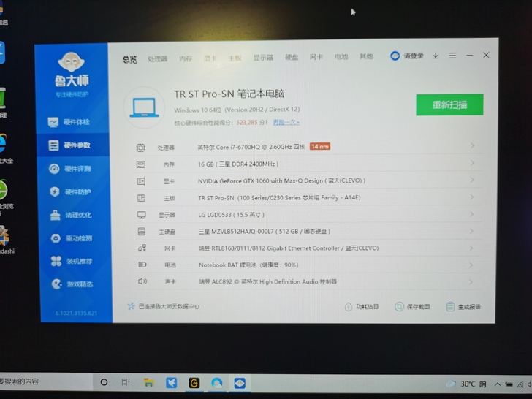The height and width of the screenshot is (399, 532).
Task: Click the speaker icon in 声卡 row
Action: (x=142, y=281)
